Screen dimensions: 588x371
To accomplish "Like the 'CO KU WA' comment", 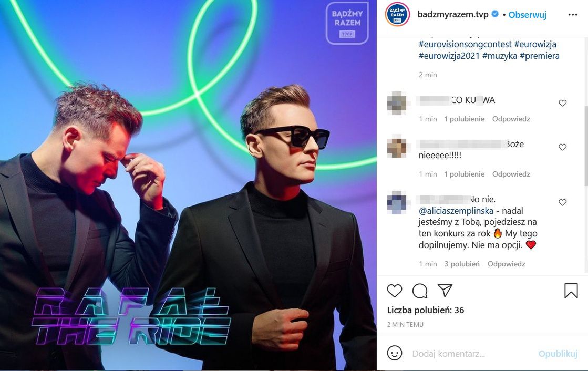I will click(562, 103).
